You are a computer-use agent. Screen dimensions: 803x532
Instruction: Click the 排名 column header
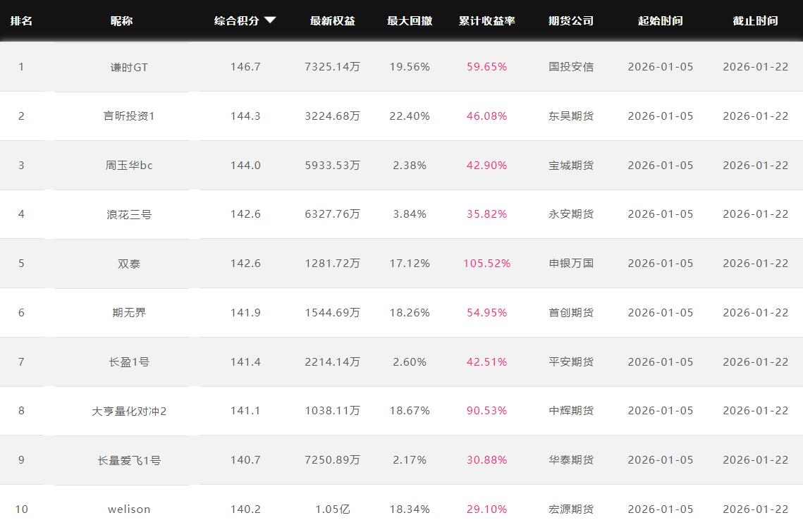click(21, 21)
